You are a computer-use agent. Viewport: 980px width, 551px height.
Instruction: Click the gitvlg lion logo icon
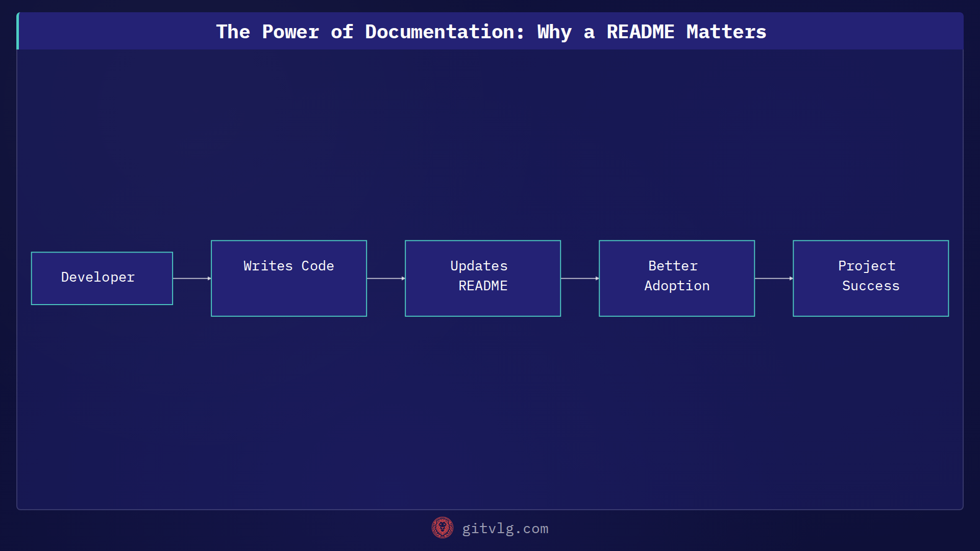pyautogui.click(x=442, y=528)
